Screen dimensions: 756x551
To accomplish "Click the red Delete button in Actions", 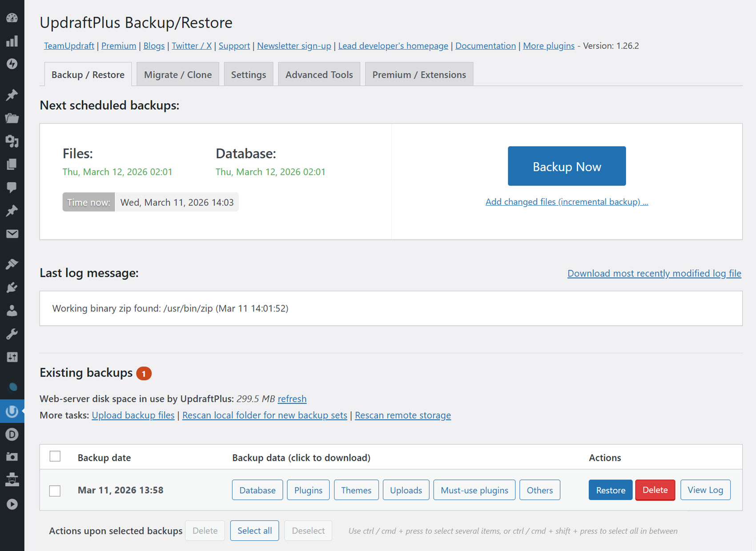I will [x=655, y=490].
